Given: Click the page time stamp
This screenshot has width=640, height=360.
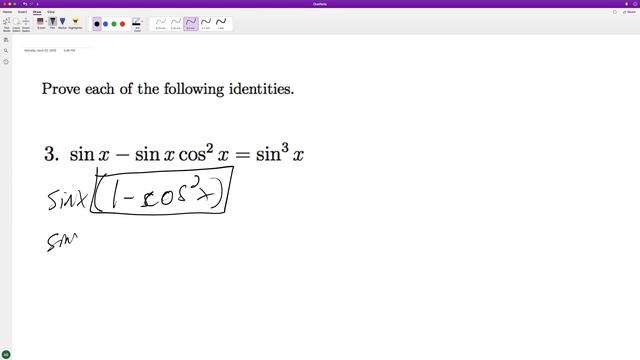Looking at the screenshot, I should coord(69,51).
